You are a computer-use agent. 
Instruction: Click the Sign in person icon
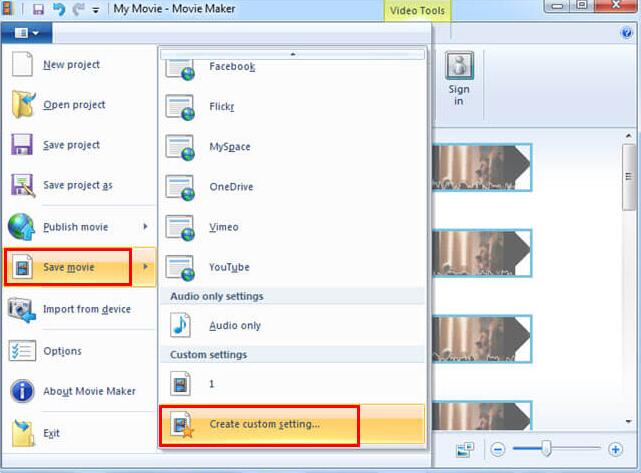(459, 65)
